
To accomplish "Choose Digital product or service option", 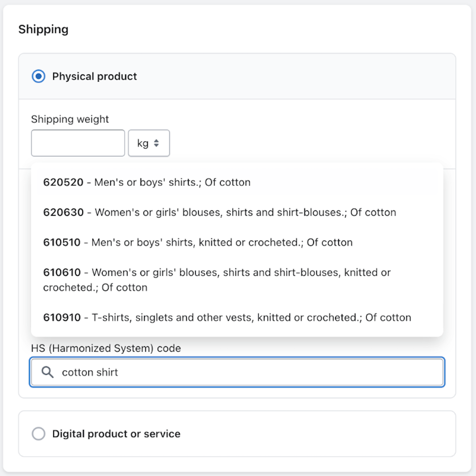I will tap(38, 434).
